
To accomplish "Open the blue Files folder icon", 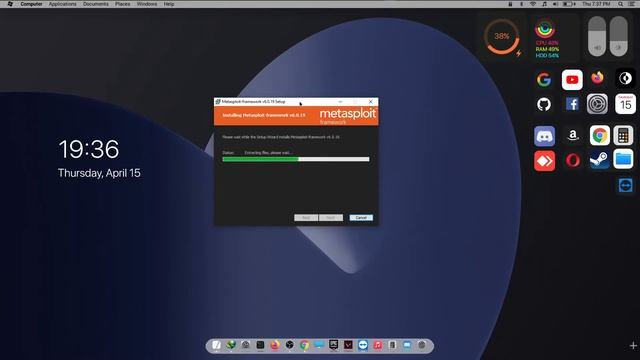I will tap(623, 159).
